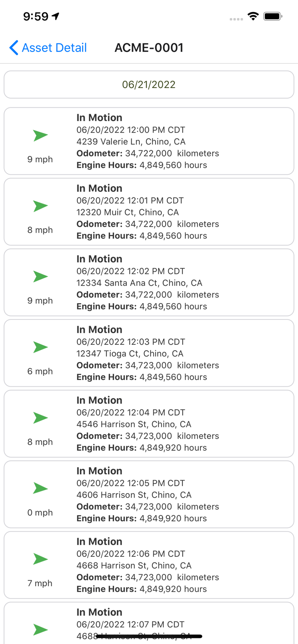The width and height of the screenshot is (298, 644).
Task: Click green arrow next to Santa Ana Ct
Action: (x=40, y=276)
